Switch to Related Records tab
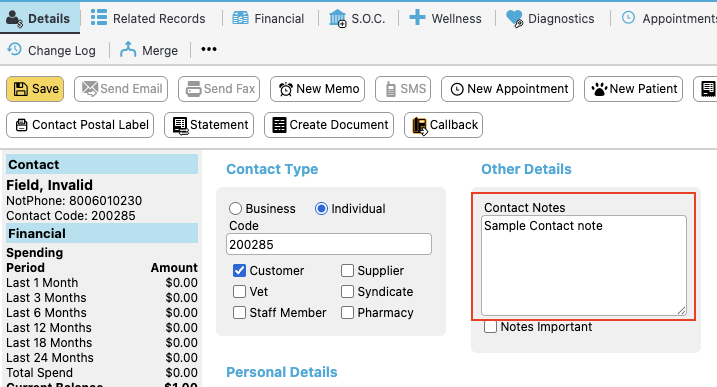Image resolution: width=717 pixels, height=387 pixels. tap(148, 18)
